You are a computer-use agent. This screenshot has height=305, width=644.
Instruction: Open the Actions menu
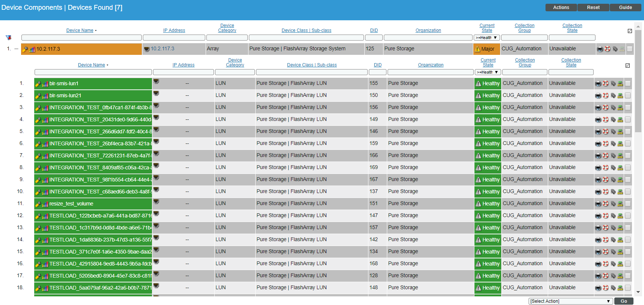click(x=561, y=8)
